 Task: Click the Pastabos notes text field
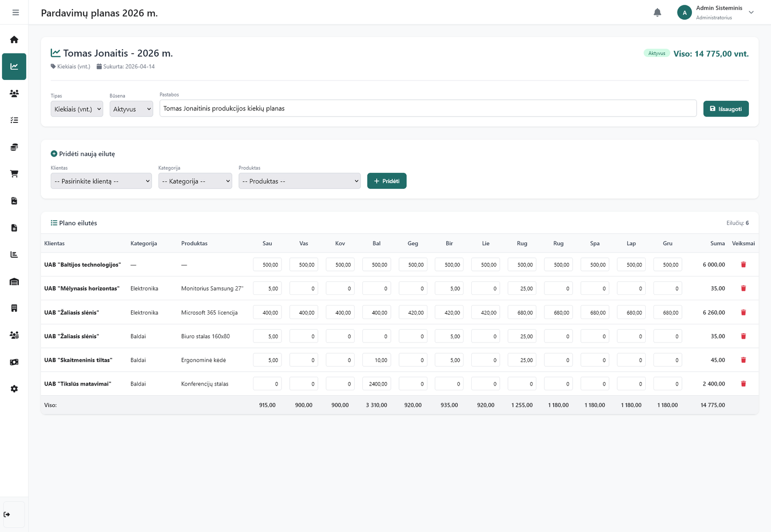[x=427, y=108]
